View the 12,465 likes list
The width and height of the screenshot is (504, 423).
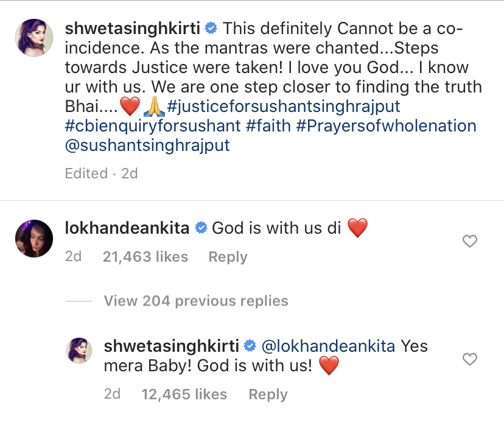coord(184,394)
